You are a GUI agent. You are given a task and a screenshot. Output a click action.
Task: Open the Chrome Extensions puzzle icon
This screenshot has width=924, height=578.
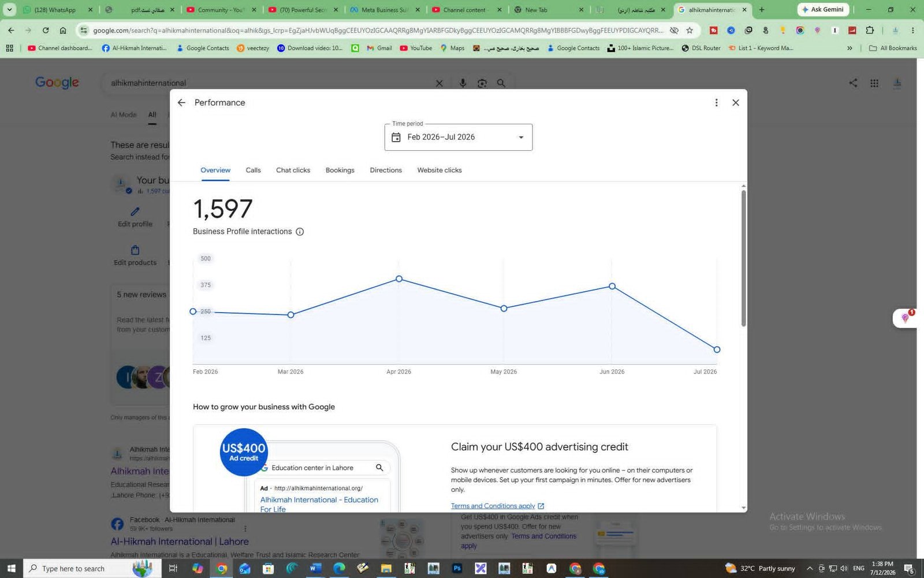[870, 30]
